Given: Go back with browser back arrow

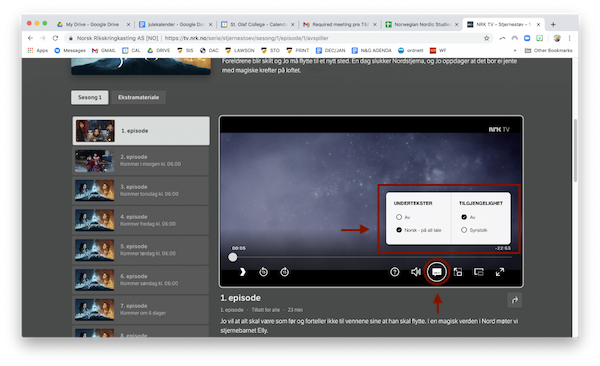Looking at the screenshot, I should pyautogui.click(x=30, y=38).
